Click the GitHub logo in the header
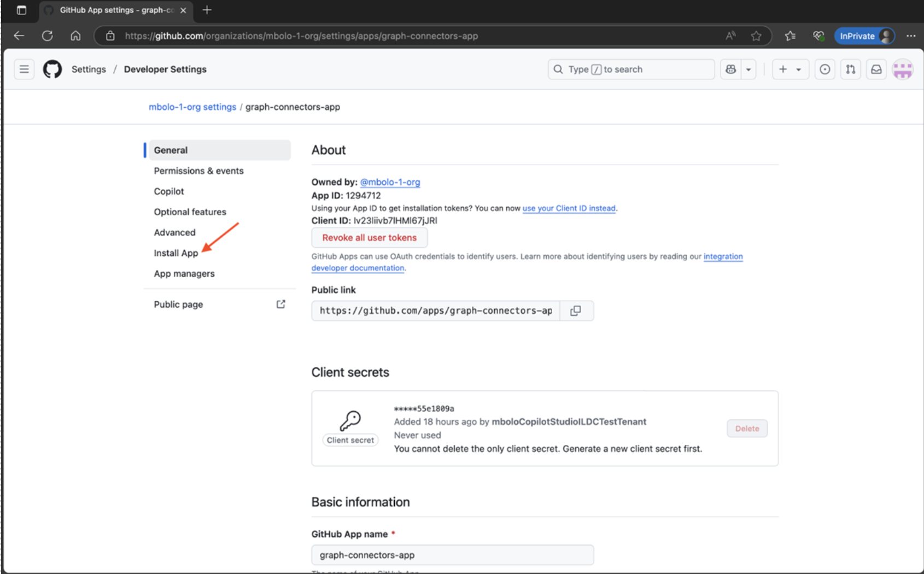This screenshot has width=924, height=574. (x=52, y=69)
